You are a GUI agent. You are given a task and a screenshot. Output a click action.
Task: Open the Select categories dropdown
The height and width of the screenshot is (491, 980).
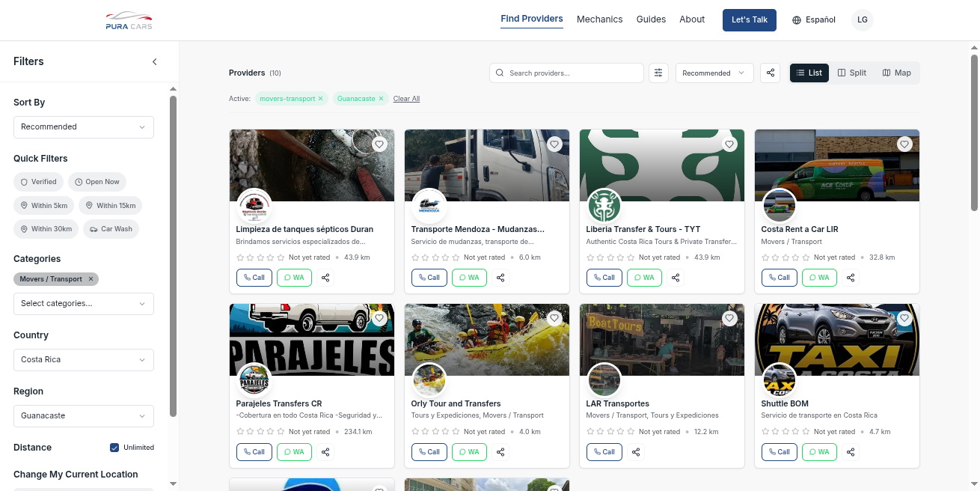(x=84, y=304)
